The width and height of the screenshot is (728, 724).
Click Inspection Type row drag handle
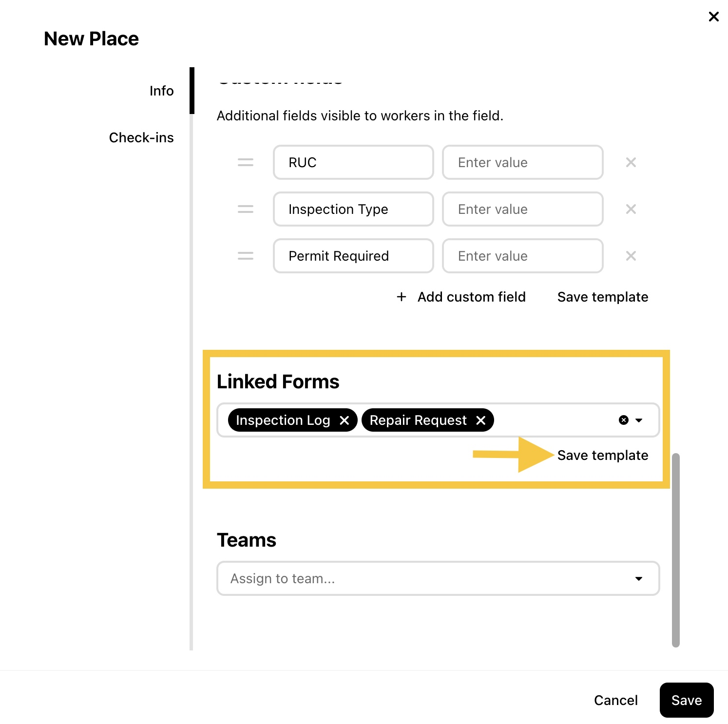[x=246, y=209]
